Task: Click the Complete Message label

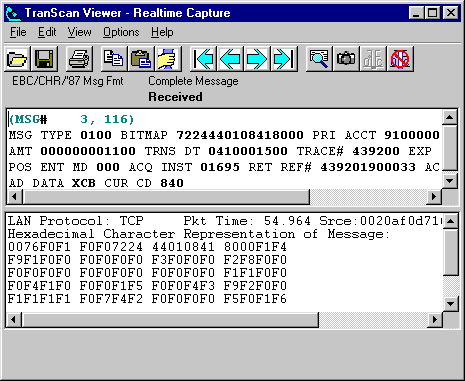Action: (x=193, y=81)
